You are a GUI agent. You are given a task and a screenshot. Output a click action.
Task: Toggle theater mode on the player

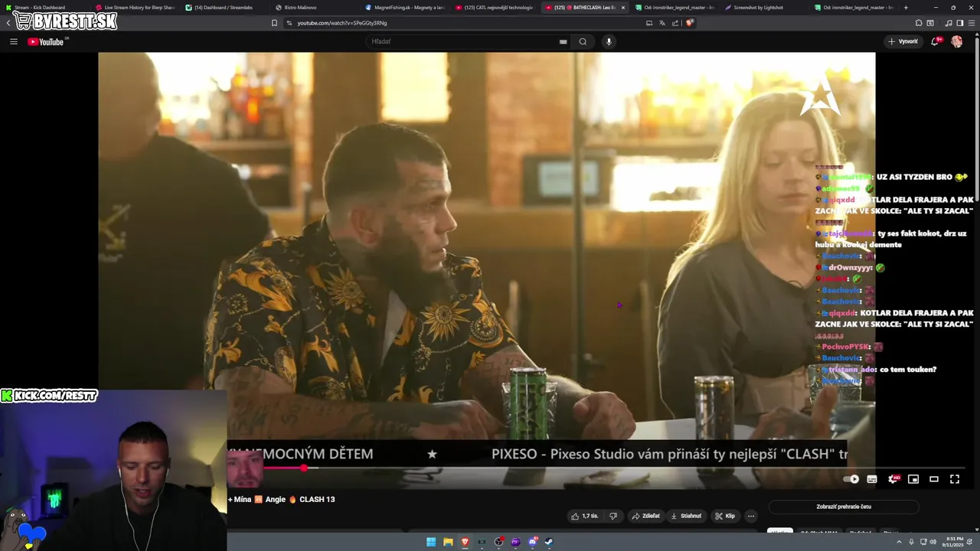coord(934,479)
